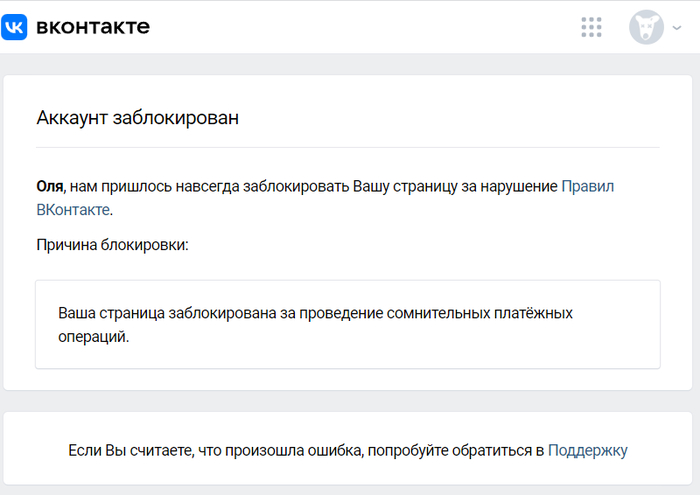Image resolution: width=700 pixels, height=495 pixels.
Task: Open the VK services grid menu
Action: 591,27
